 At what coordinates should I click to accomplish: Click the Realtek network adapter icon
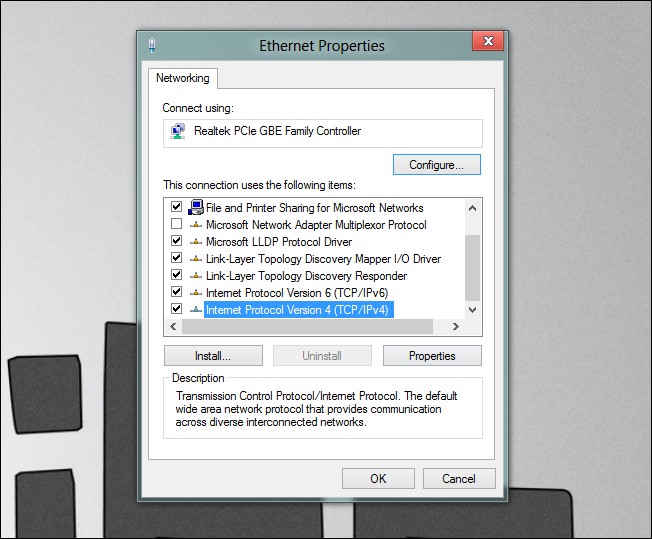(178, 131)
